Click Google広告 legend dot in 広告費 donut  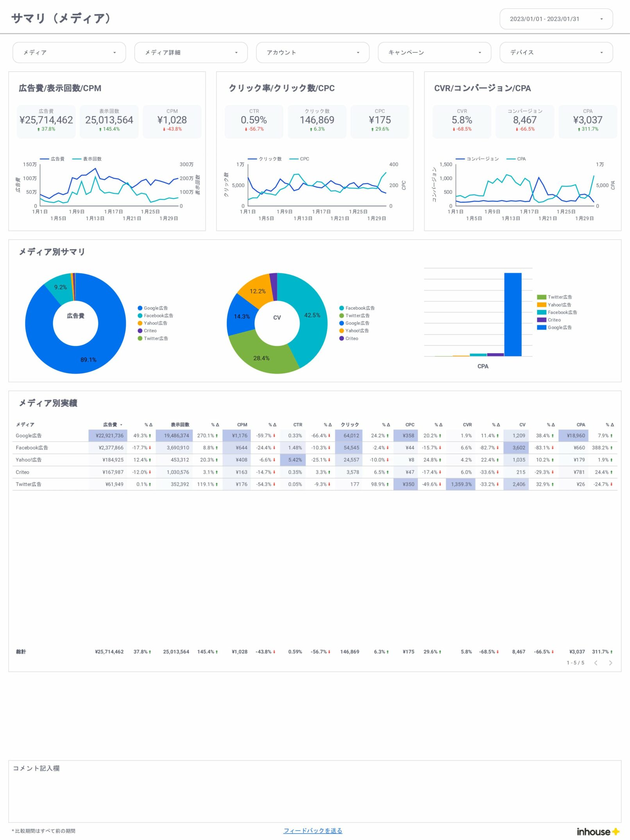tap(140, 308)
